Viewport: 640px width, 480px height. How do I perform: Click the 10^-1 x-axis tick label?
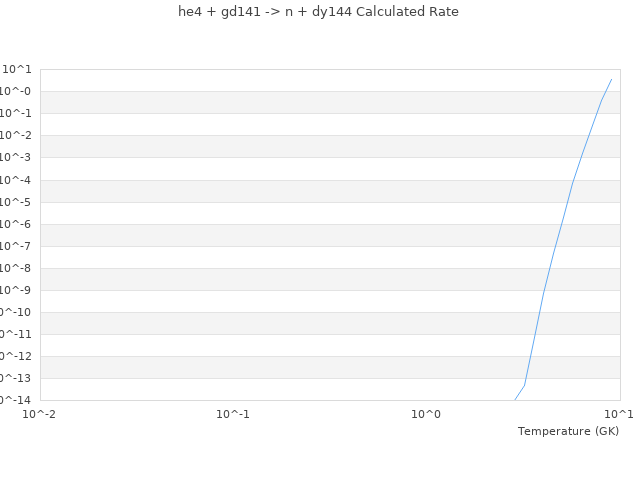[233, 414]
